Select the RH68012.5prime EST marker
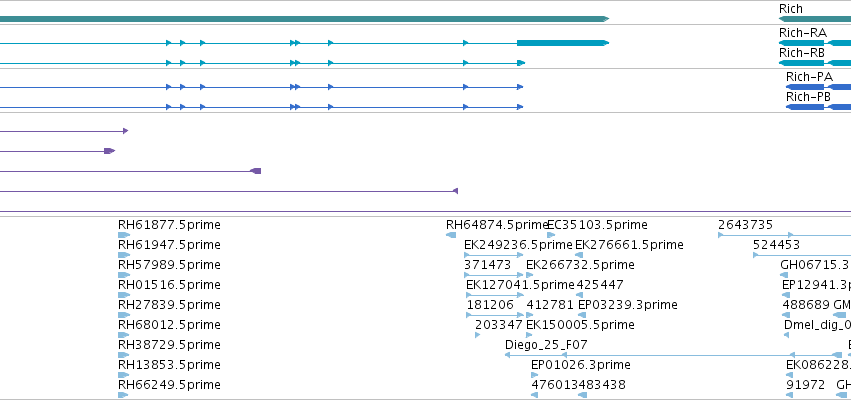This screenshot has height=400, width=851. tap(124, 335)
